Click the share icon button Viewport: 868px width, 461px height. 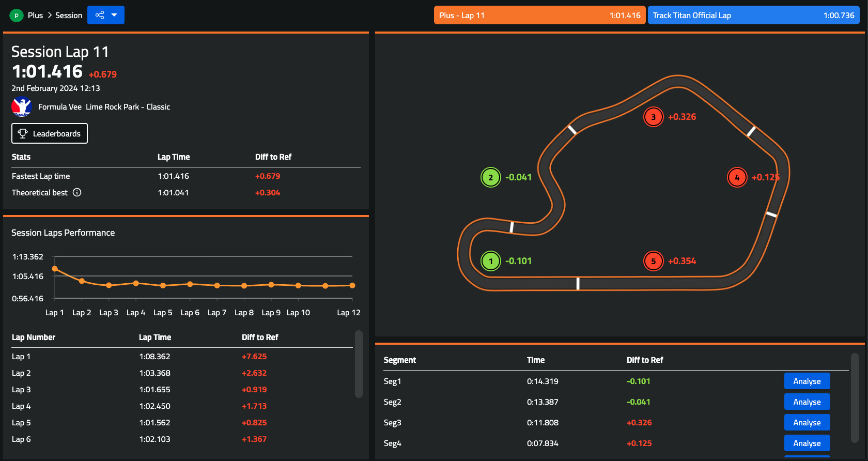click(100, 15)
